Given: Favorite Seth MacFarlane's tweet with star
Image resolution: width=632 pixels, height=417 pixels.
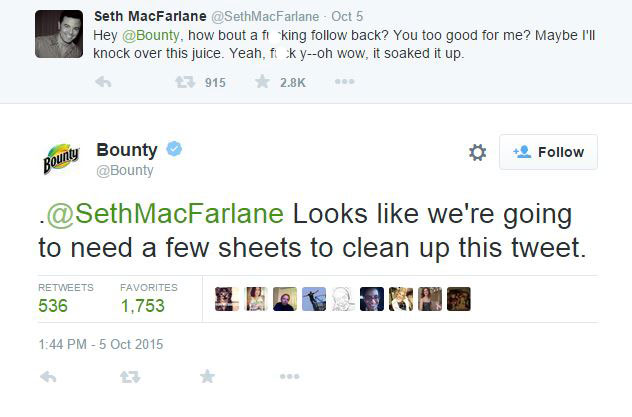Looking at the screenshot, I should [262, 83].
